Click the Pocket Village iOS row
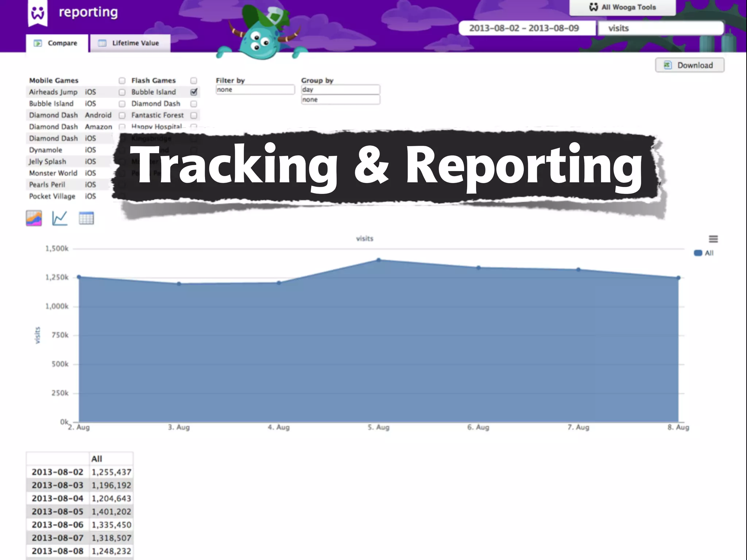 (x=69, y=196)
